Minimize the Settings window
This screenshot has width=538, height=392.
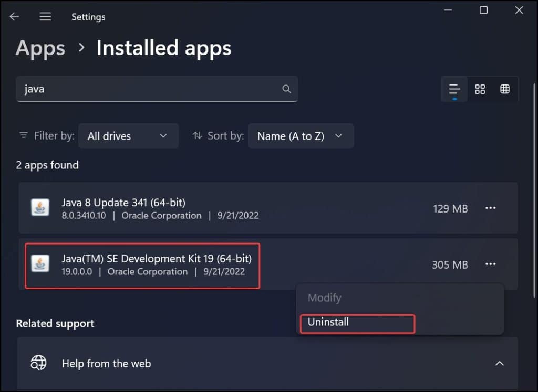[x=448, y=10]
